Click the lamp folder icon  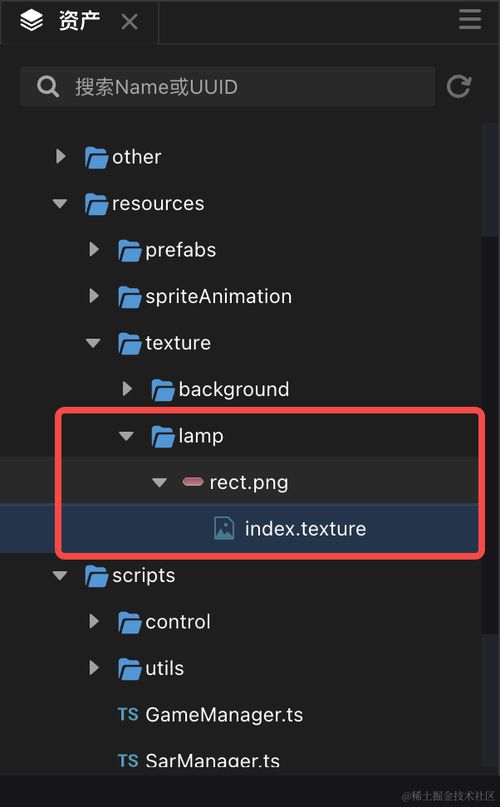click(163, 436)
